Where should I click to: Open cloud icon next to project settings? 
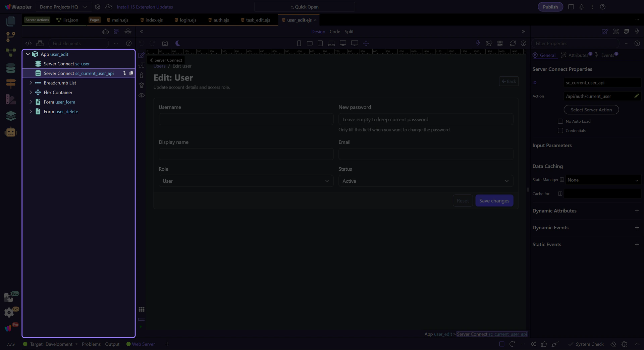click(109, 7)
